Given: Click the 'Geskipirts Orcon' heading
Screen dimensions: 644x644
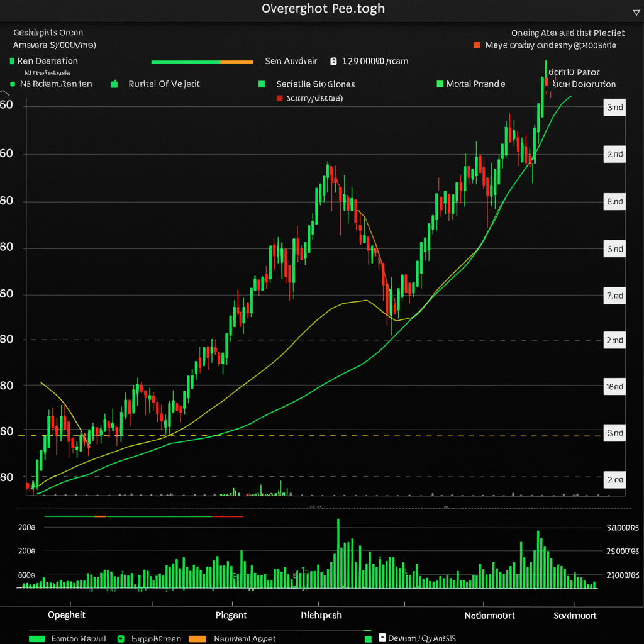Looking at the screenshot, I should coord(48,33).
